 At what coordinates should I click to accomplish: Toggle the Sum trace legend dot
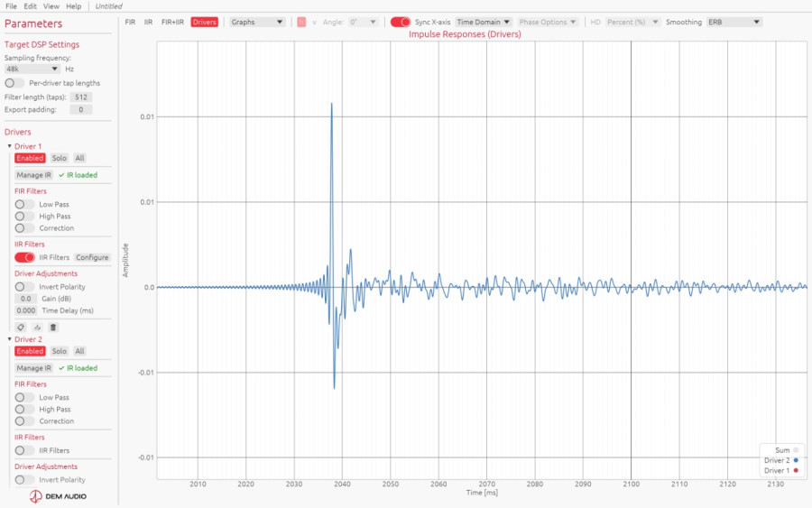click(796, 450)
